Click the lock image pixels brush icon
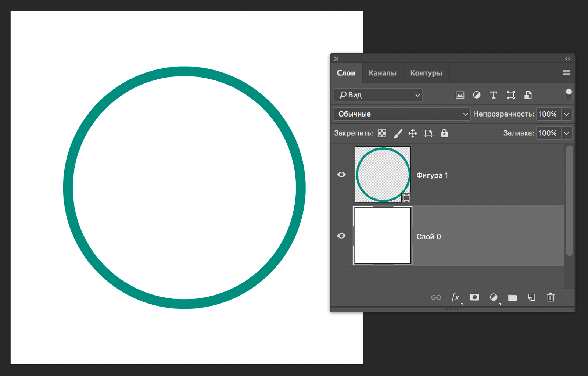Screen dimensions: 588x376 [x=398, y=133]
